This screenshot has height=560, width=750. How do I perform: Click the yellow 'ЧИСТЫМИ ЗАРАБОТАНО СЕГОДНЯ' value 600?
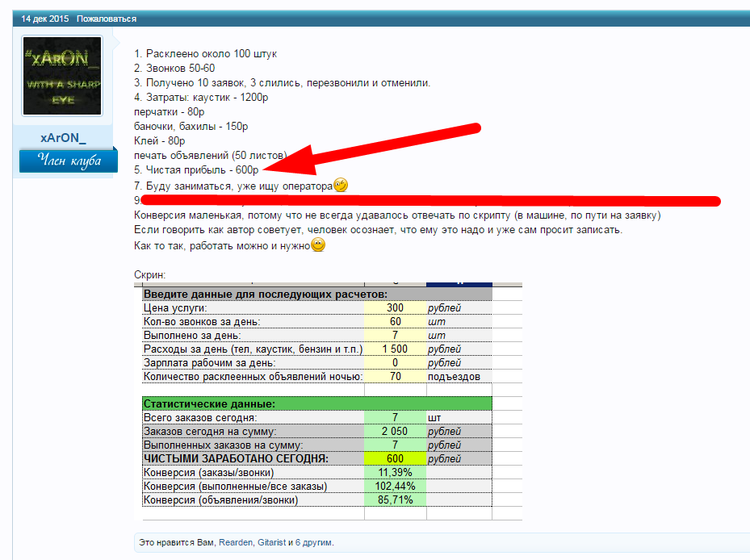click(395, 459)
